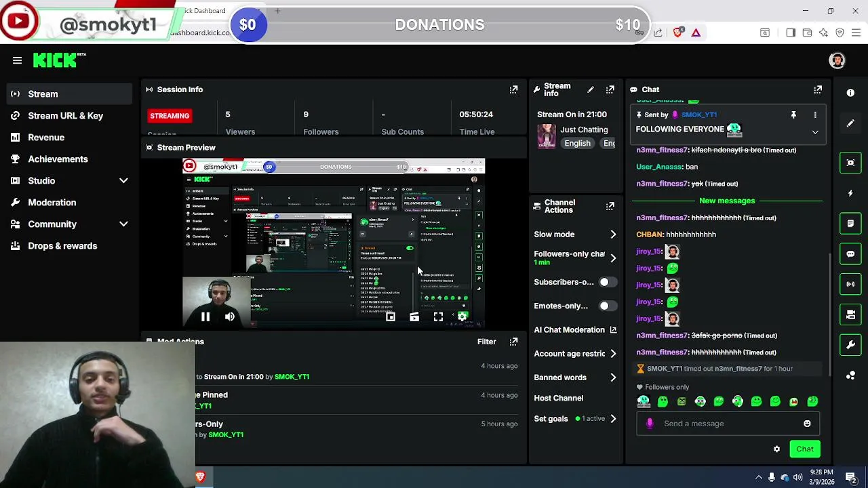Screen dimensions: 868x488
Task: Pop out the Session Info panel
Action: [x=513, y=89]
